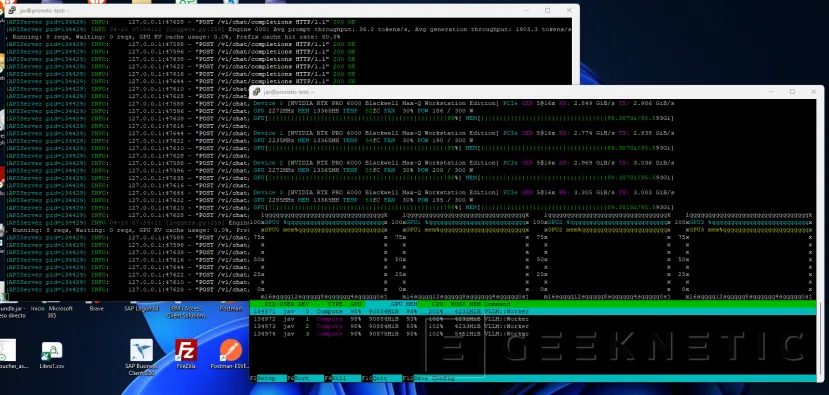This screenshot has height=395, width=829.
Task: Select process row 134974 in nvtop
Action: click(x=391, y=334)
